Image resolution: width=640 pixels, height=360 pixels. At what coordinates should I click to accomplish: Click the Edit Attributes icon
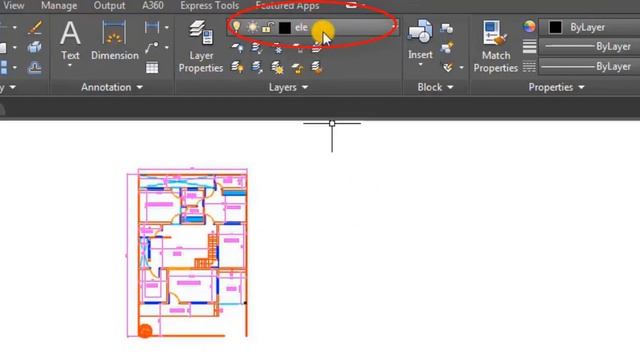point(448,67)
